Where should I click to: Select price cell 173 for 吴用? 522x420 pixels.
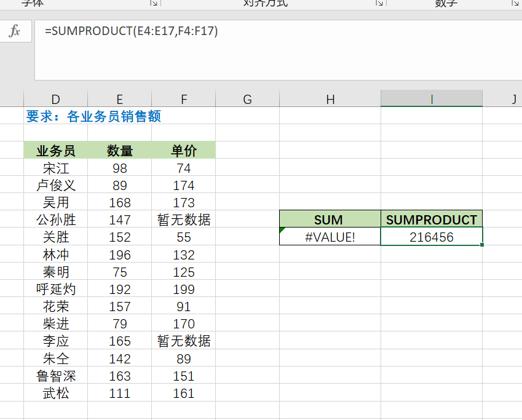[183, 202]
